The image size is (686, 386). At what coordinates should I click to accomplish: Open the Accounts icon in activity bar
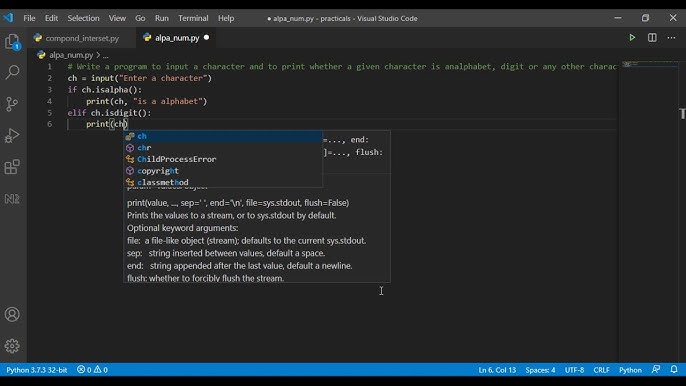(12, 314)
